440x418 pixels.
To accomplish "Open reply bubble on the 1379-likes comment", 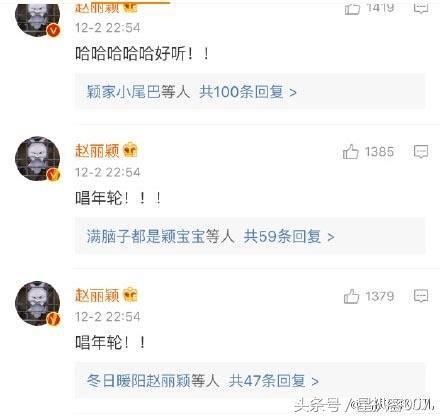I will tap(421, 296).
